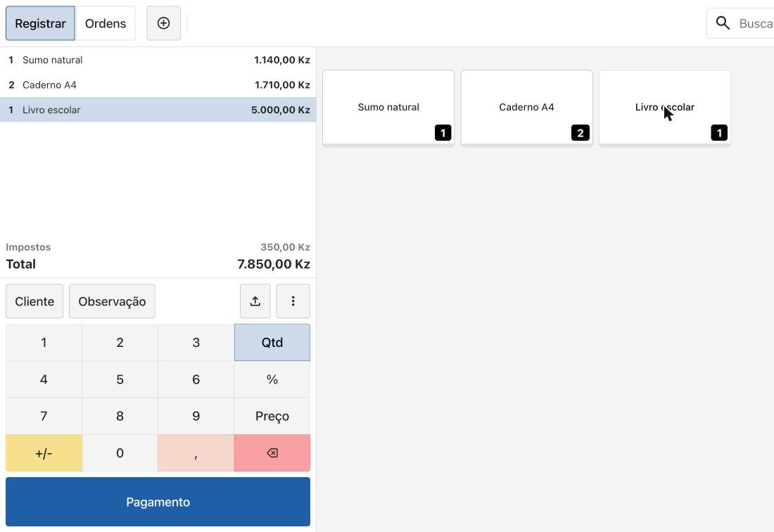The height and width of the screenshot is (532, 774).
Task: Click the Impostos value 350,00 Kz
Action: (285, 247)
